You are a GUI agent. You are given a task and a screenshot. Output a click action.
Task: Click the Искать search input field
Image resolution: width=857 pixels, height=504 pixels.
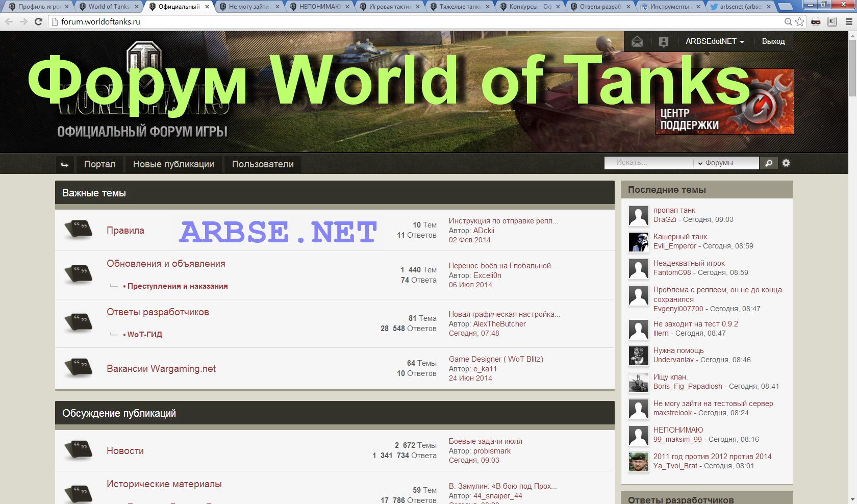648,163
